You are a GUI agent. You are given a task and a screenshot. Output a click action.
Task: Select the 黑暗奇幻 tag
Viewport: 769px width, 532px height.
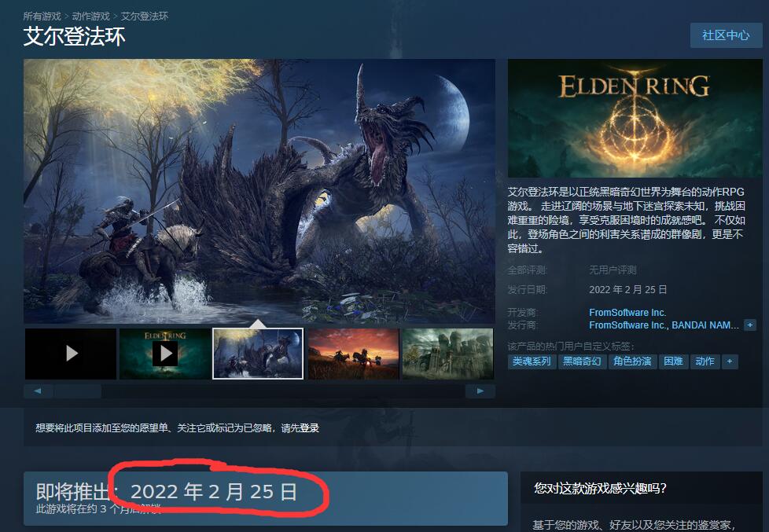click(582, 361)
